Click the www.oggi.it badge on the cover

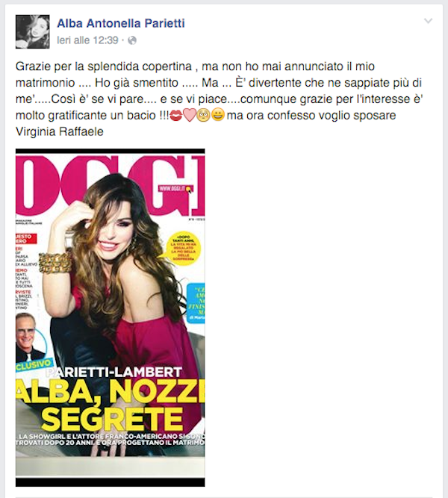[x=175, y=189]
